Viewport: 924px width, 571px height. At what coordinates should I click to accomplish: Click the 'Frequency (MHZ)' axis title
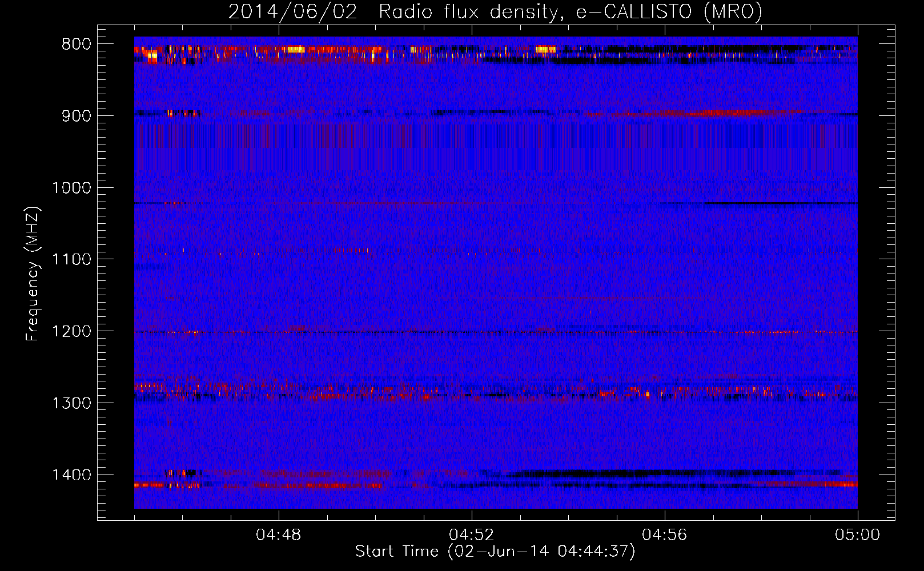[33, 274]
